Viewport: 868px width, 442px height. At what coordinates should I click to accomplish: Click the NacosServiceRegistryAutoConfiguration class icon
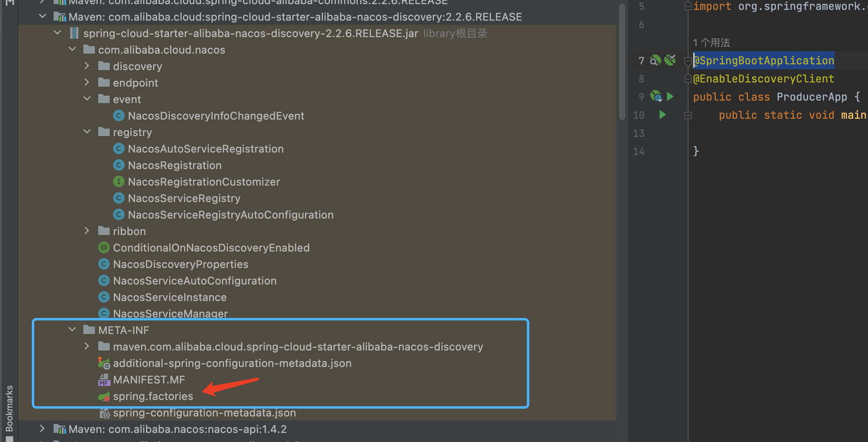pyautogui.click(x=119, y=214)
